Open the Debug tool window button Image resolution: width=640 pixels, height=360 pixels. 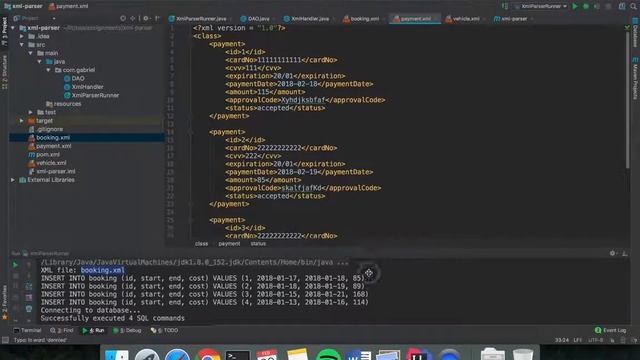[127, 330]
